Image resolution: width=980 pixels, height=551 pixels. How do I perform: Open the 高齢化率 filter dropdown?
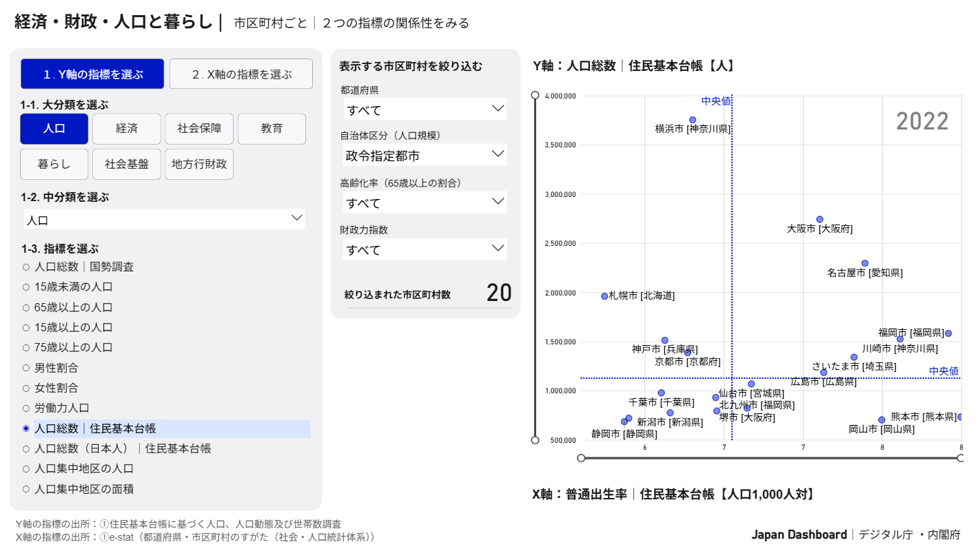tap(425, 202)
